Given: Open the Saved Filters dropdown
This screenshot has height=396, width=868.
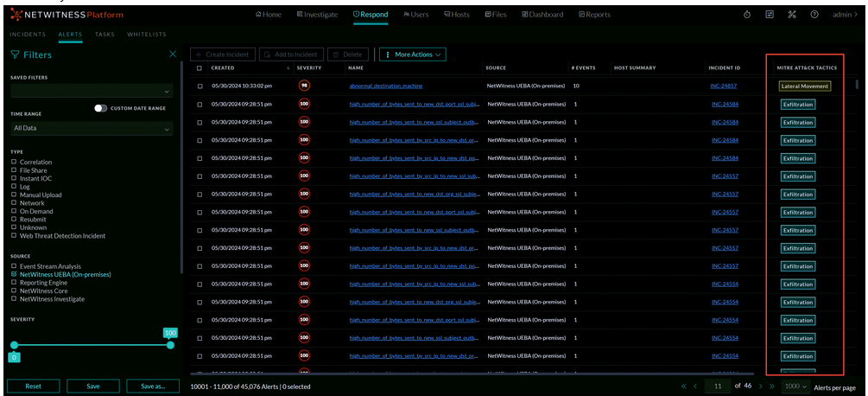Looking at the screenshot, I should click(x=91, y=91).
